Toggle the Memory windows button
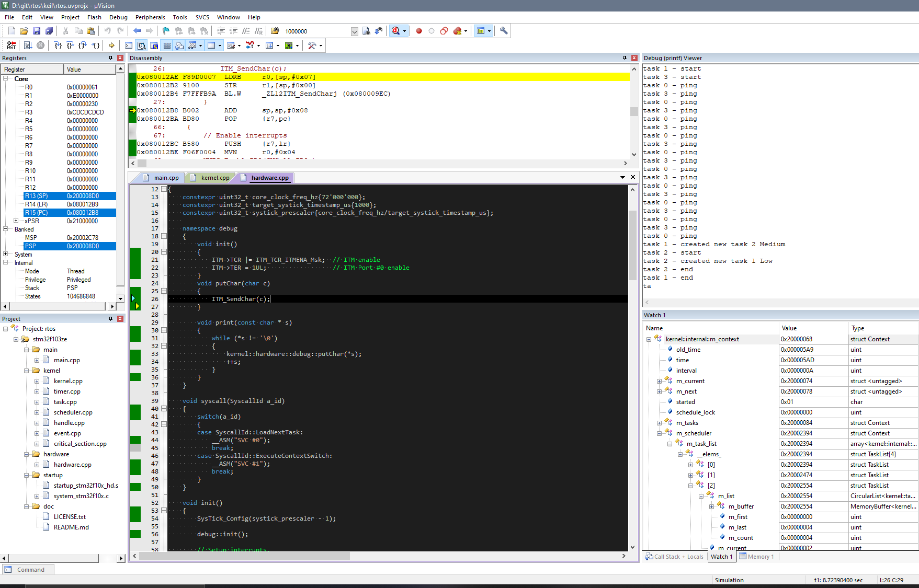 pos(211,45)
